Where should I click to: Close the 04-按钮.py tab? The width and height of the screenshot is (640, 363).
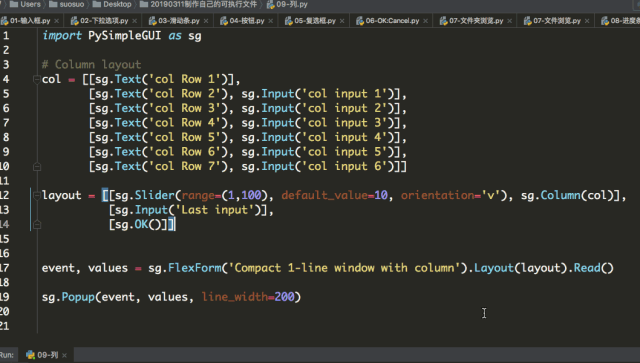(271, 21)
